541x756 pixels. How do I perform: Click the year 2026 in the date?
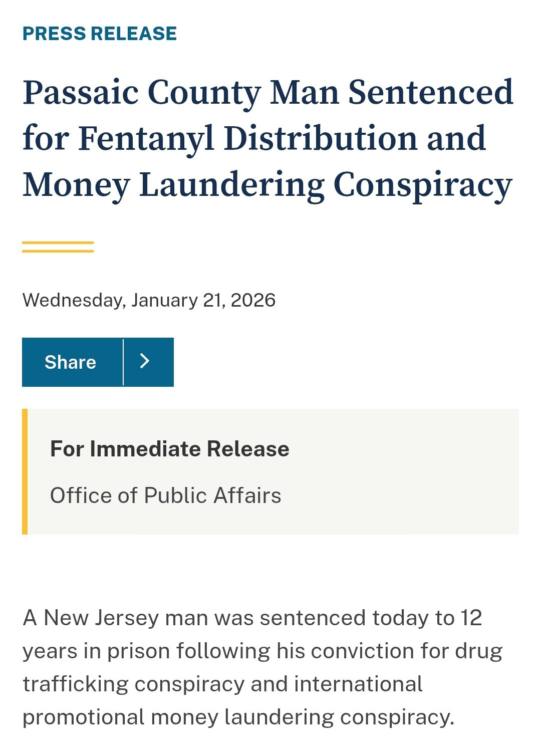point(253,300)
